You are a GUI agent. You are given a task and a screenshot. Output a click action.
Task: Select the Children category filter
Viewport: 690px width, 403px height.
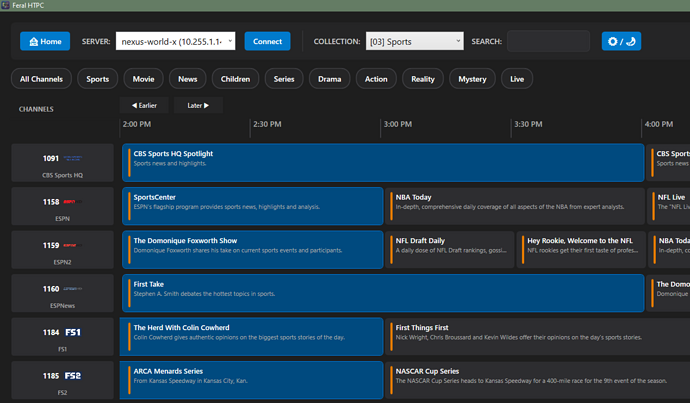click(235, 79)
